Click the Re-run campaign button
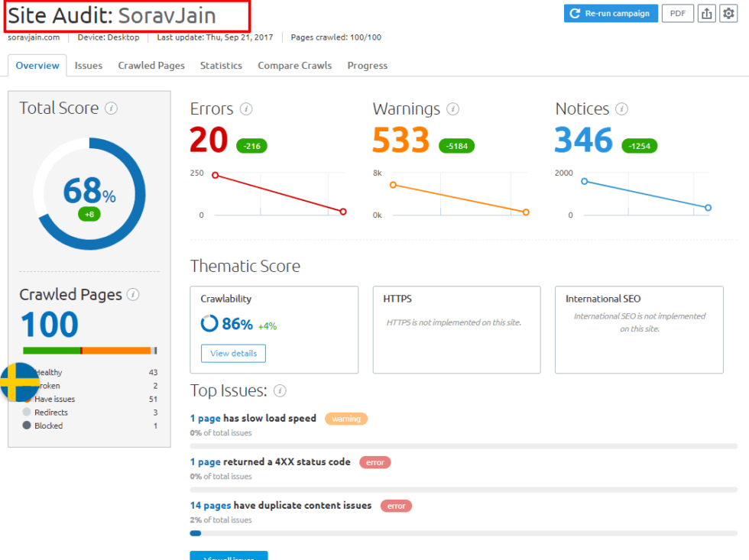 coord(611,13)
